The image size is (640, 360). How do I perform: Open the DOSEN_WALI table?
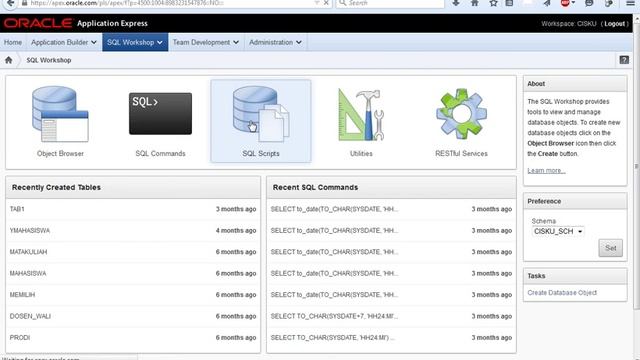tap(30, 316)
